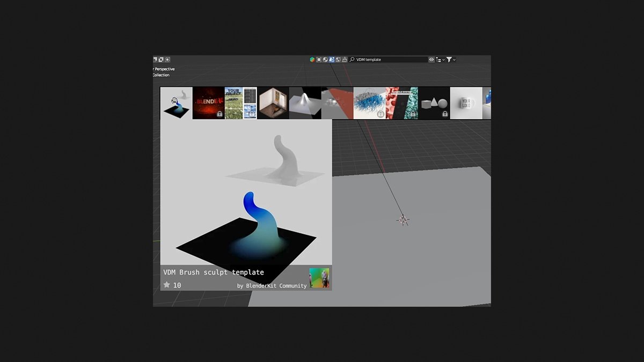
Task: Click inside the VDM template search field
Action: [x=386, y=59]
